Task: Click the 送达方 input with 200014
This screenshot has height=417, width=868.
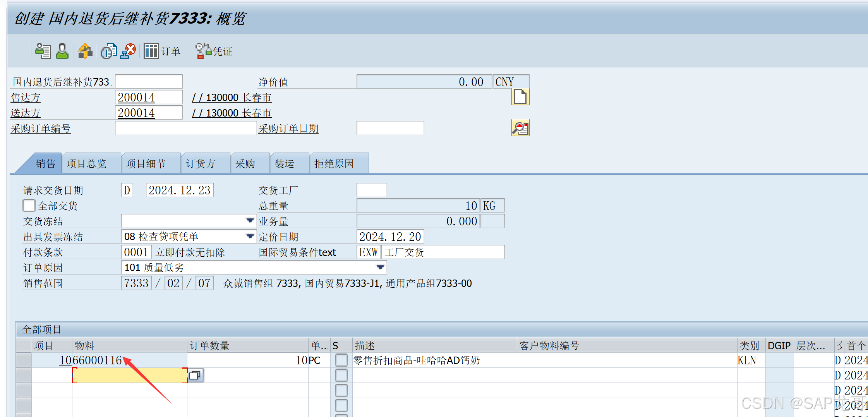Action: tap(149, 112)
